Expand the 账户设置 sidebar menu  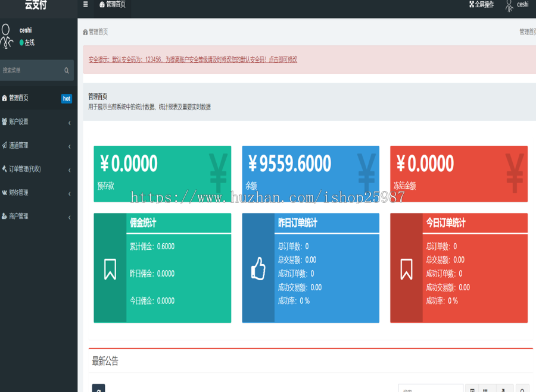[36, 122]
